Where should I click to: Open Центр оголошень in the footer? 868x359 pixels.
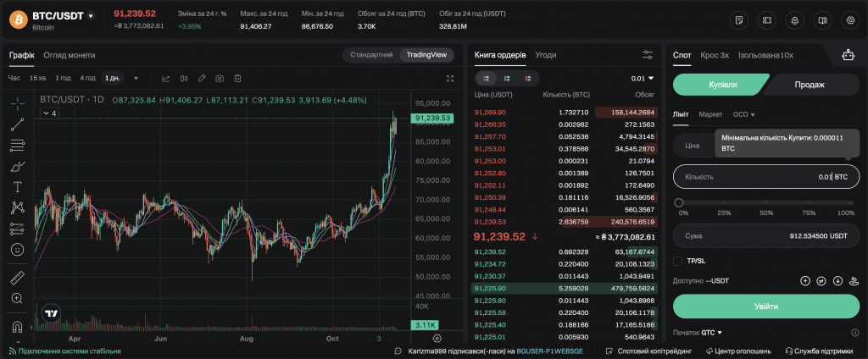(x=738, y=351)
